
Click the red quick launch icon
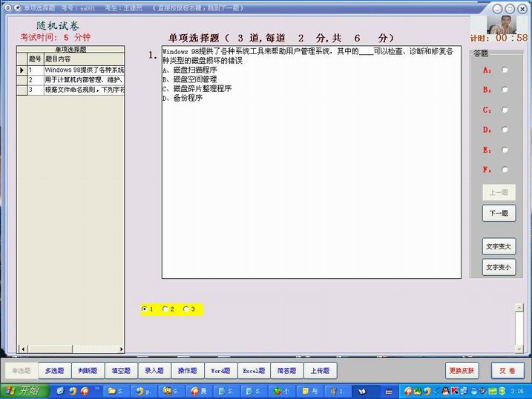[x=85, y=391]
